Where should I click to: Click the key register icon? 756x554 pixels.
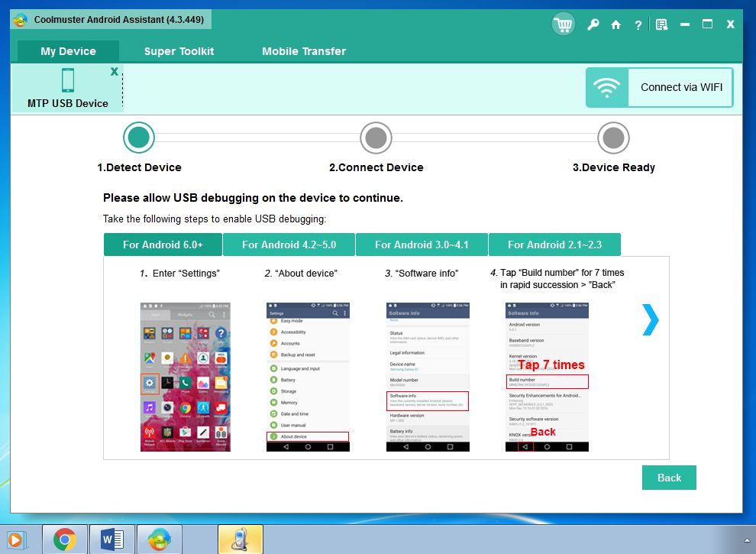click(x=593, y=24)
